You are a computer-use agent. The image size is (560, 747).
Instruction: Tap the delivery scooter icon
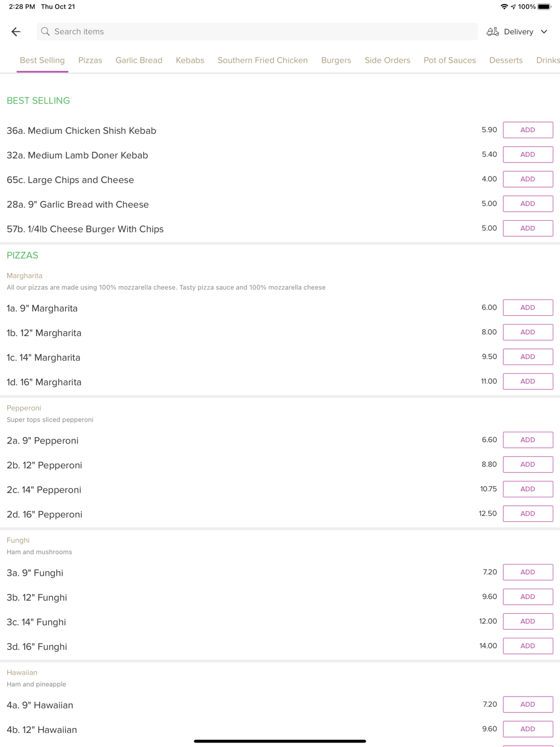click(x=492, y=32)
